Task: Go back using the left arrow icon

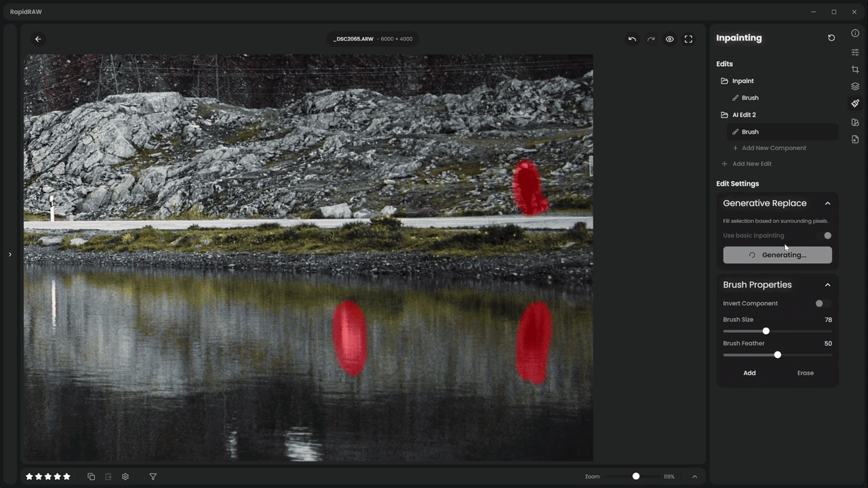Action: pyautogui.click(x=38, y=39)
